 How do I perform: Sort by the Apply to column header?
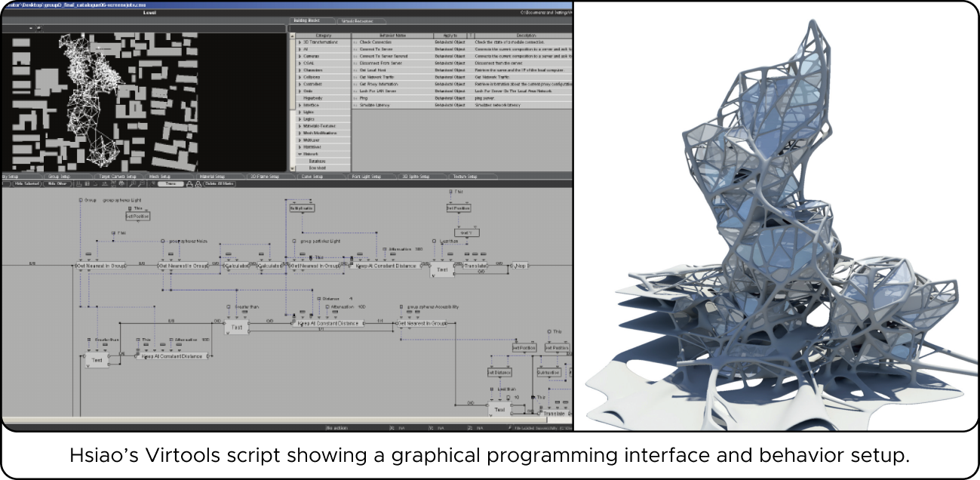point(450,35)
